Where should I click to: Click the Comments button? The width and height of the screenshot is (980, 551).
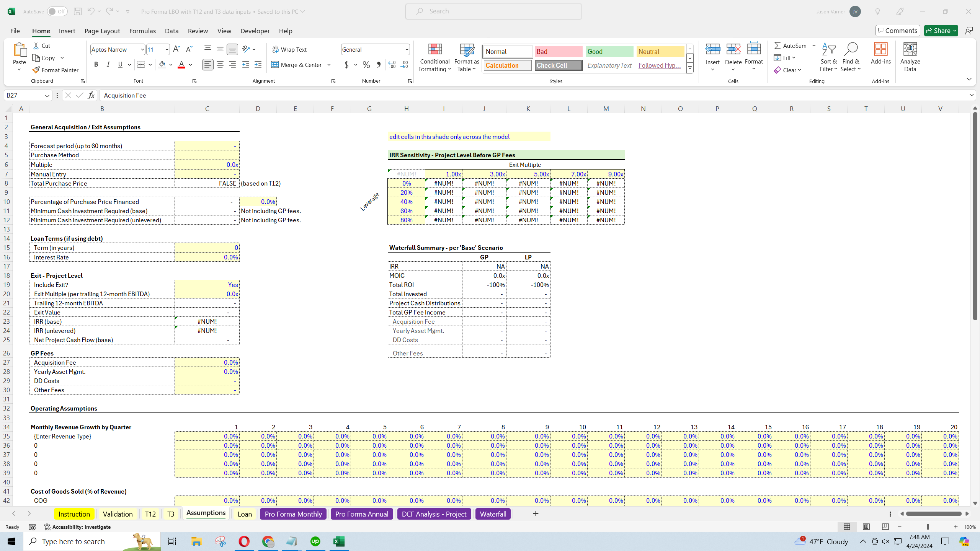click(898, 30)
